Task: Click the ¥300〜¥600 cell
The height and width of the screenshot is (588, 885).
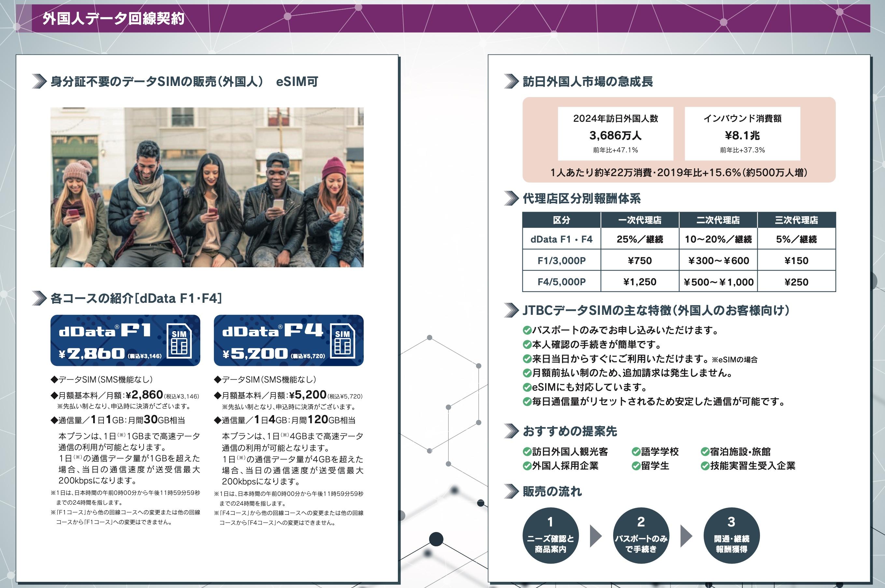Action: (719, 260)
